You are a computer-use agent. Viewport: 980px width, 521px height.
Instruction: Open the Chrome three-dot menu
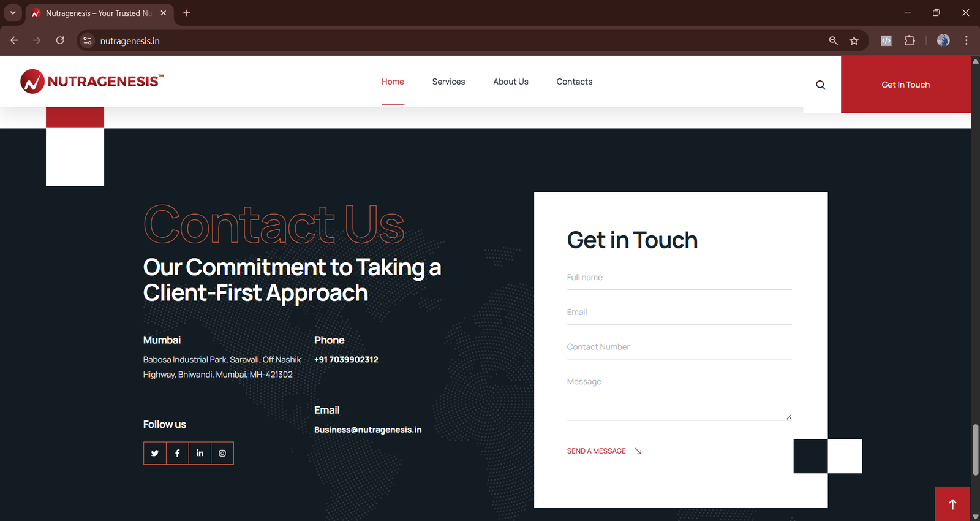pyautogui.click(x=967, y=41)
